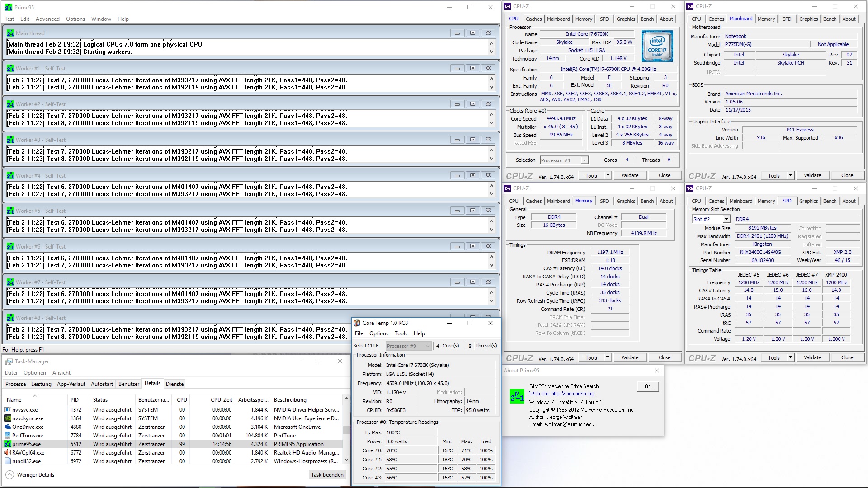The width and height of the screenshot is (868, 488).
Task: Open the Processor #1 selection dropdown
Action: [584, 160]
